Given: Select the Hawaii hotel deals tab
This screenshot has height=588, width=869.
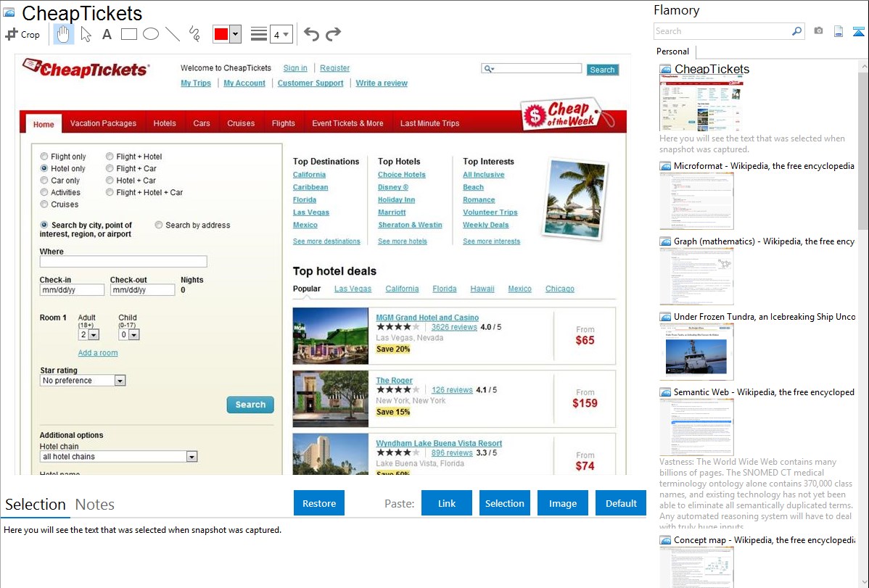Looking at the screenshot, I should tap(482, 289).
